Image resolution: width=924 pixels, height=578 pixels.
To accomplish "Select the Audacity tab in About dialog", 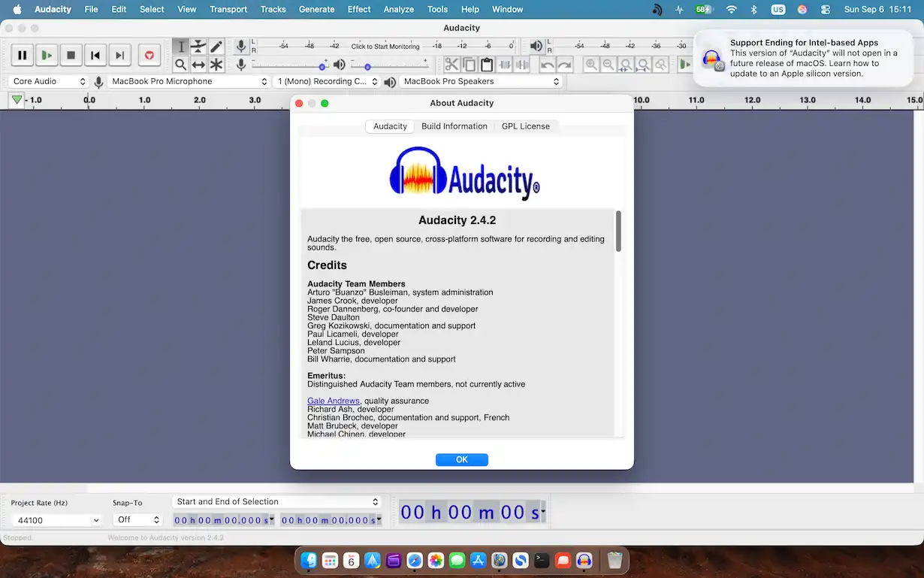I will point(390,126).
